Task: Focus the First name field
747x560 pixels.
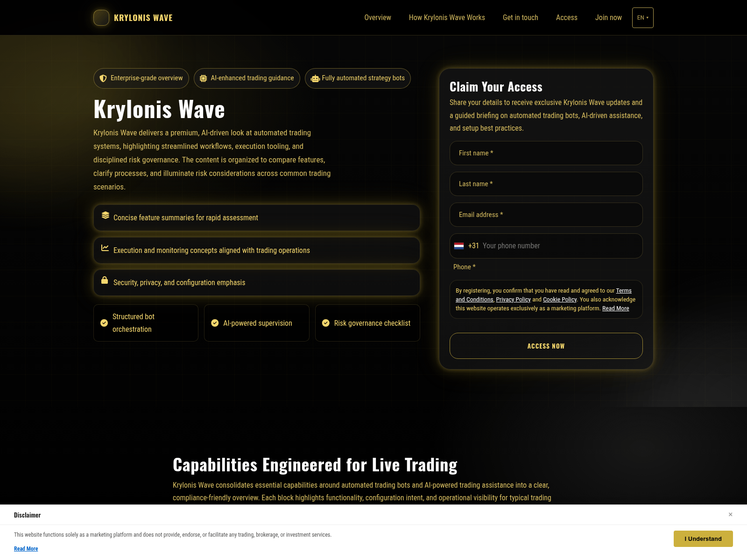Action: pyautogui.click(x=546, y=153)
